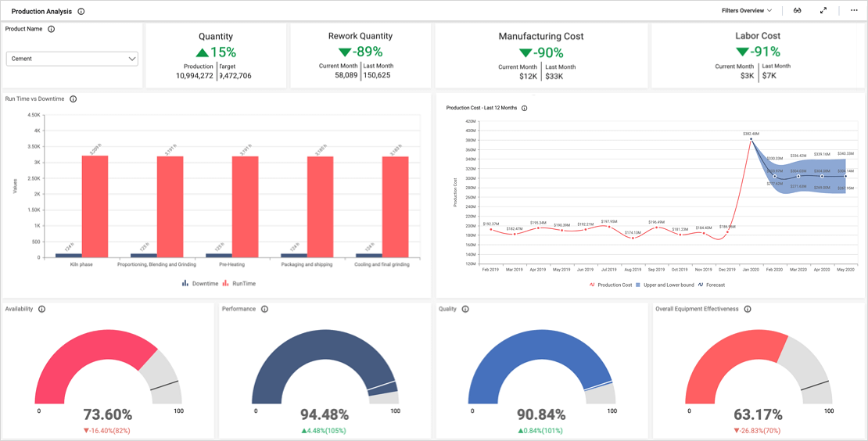Click info icon next to Availability
868x441 pixels.
[42, 309]
